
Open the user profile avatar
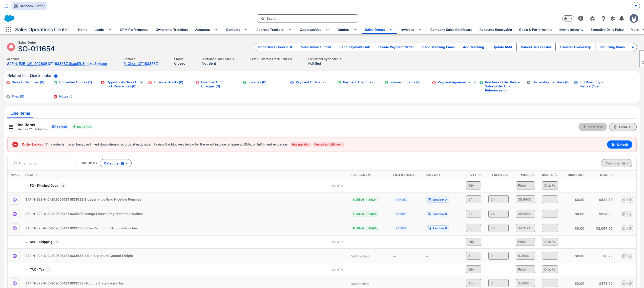coord(634,18)
